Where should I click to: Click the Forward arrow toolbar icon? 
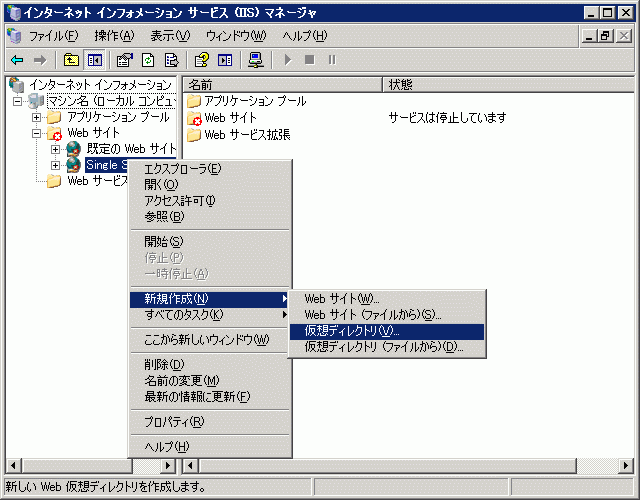pos(40,60)
